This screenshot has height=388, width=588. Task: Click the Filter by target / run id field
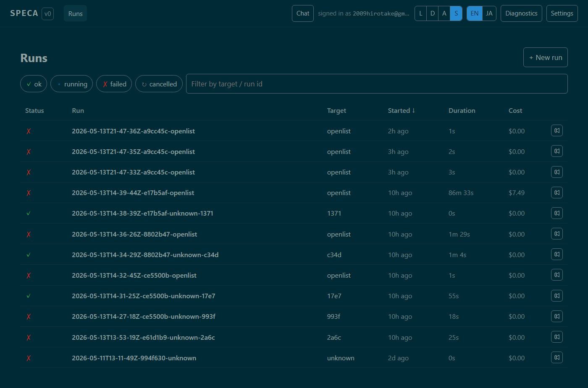click(377, 84)
